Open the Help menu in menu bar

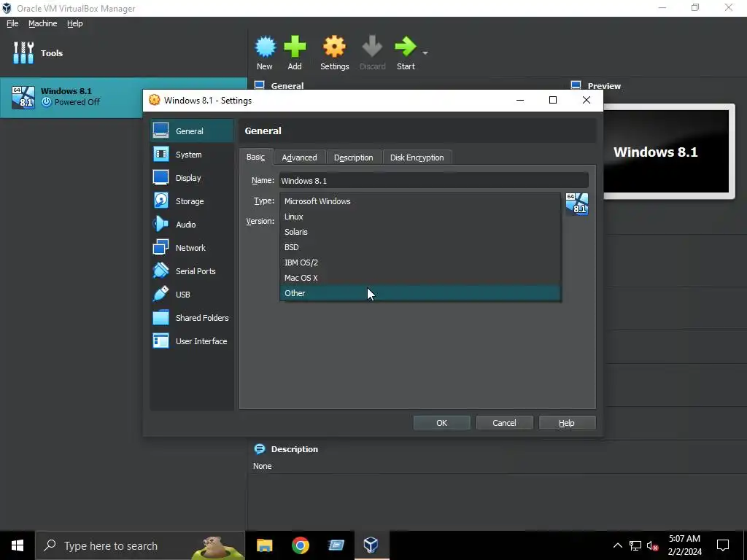point(75,23)
